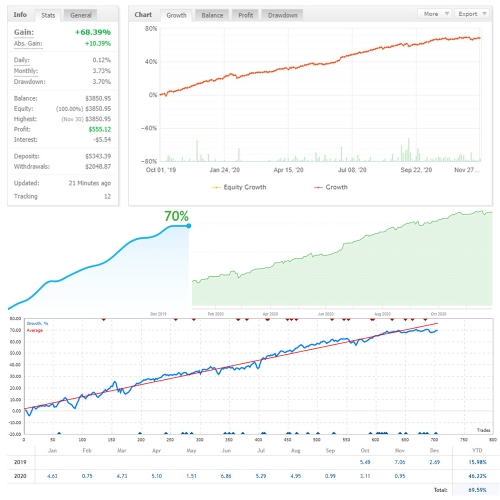Click the Jun 2020 return 6.86

(226, 476)
